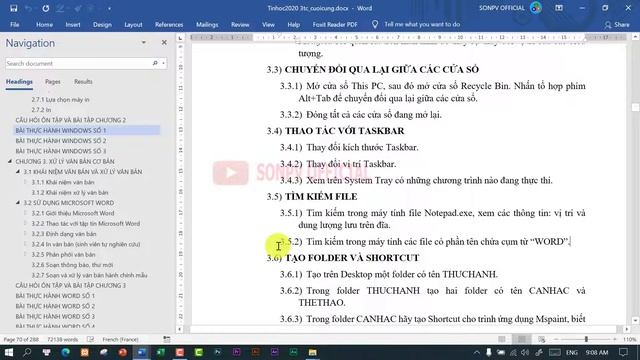Click the search magnifier icon in Navigation

(x=155, y=63)
